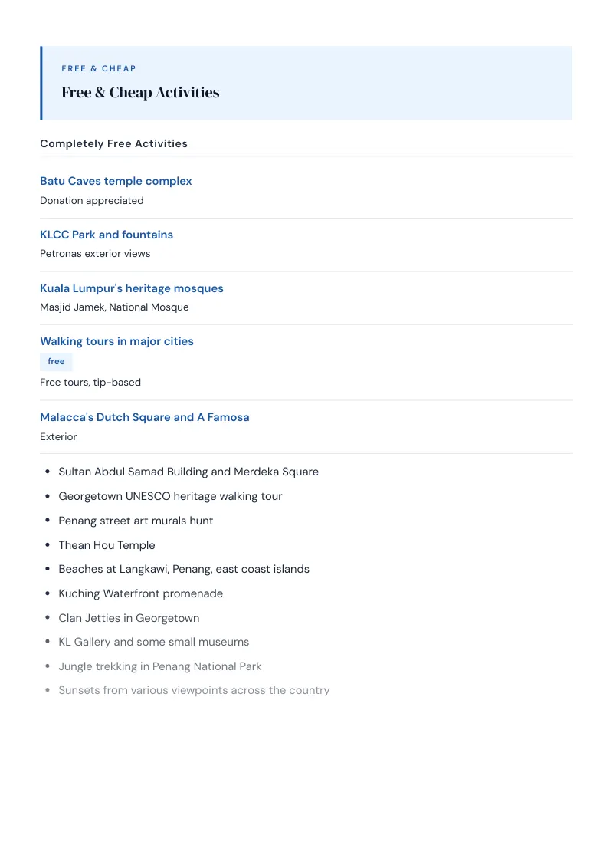Open the KLCC Park and fountains link
613x868 pixels.
coord(107,235)
